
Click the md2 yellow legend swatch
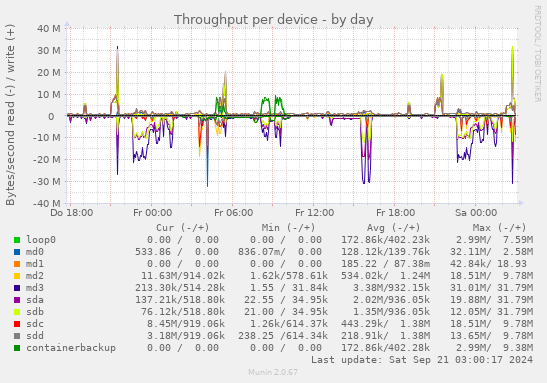[17, 276]
